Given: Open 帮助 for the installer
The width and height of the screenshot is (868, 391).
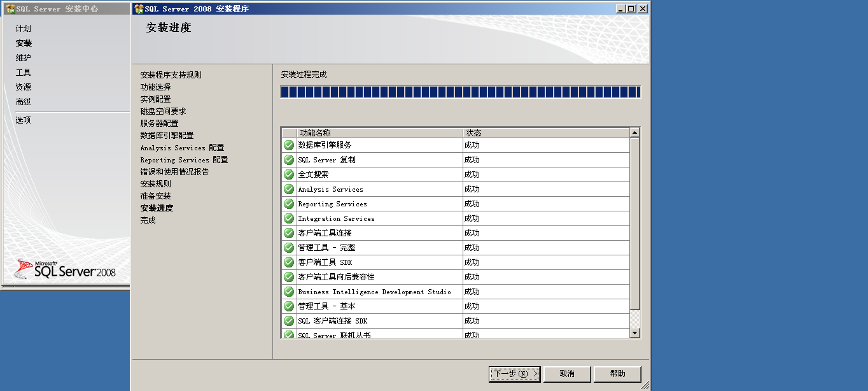Looking at the screenshot, I should point(616,374).
